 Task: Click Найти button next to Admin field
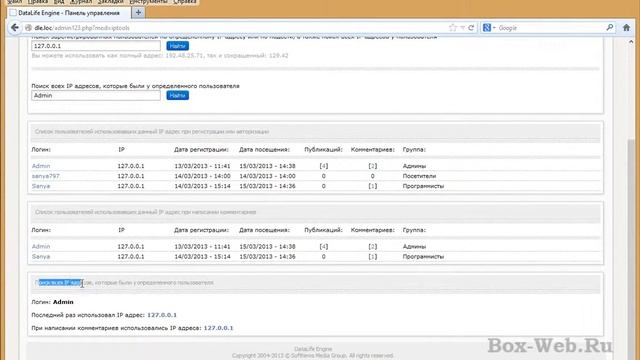pyautogui.click(x=178, y=96)
